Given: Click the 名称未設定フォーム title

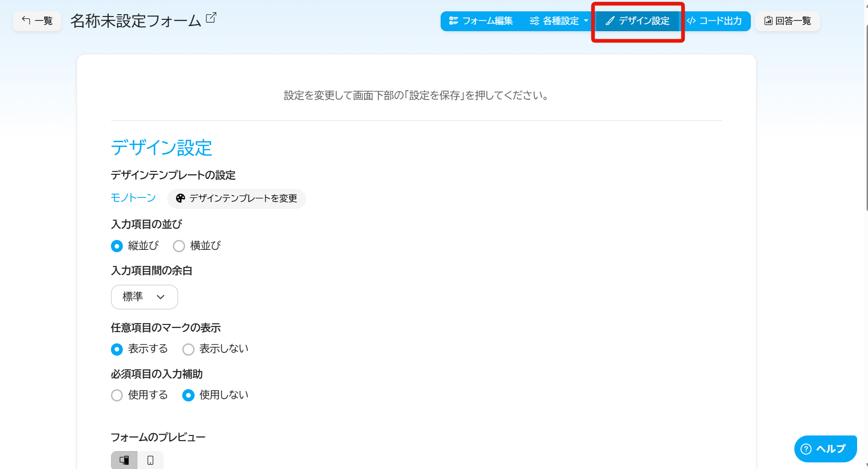Looking at the screenshot, I should click(x=136, y=21).
